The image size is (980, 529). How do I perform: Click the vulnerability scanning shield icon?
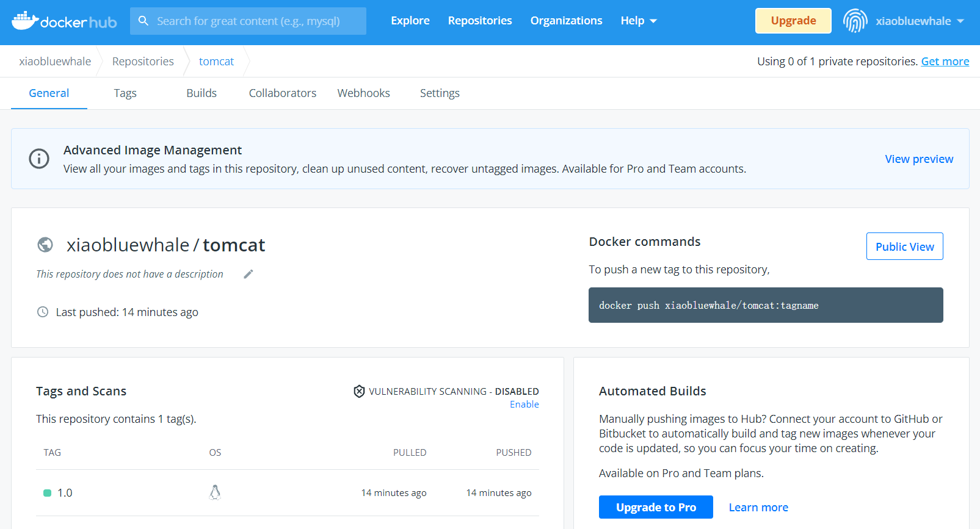[359, 391]
